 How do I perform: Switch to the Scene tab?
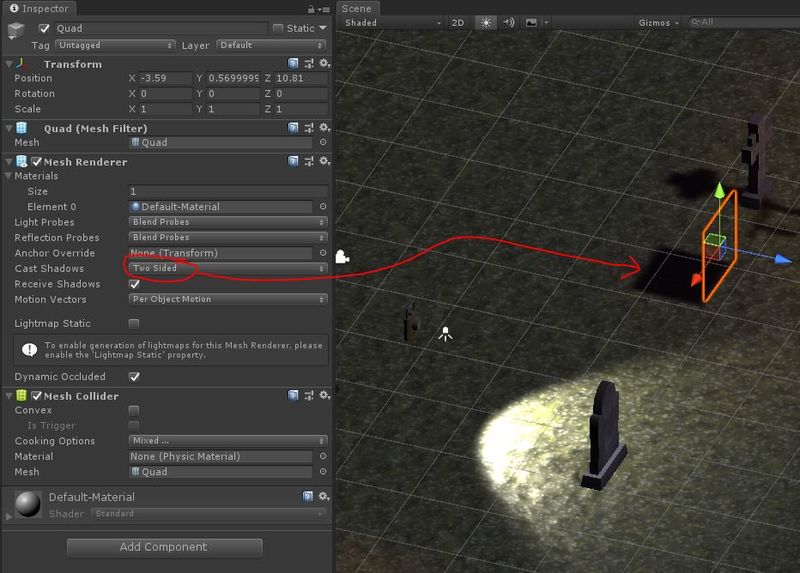[356, 8]
